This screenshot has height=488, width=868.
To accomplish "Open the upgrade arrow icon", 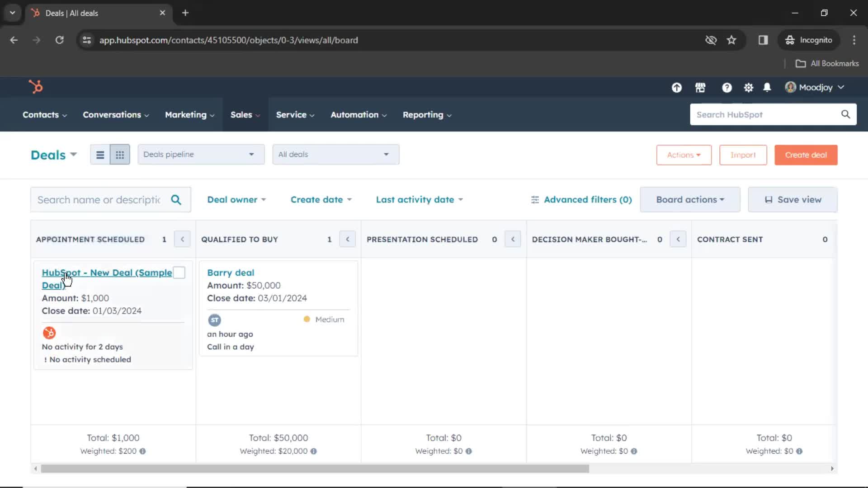I will 676,88.
